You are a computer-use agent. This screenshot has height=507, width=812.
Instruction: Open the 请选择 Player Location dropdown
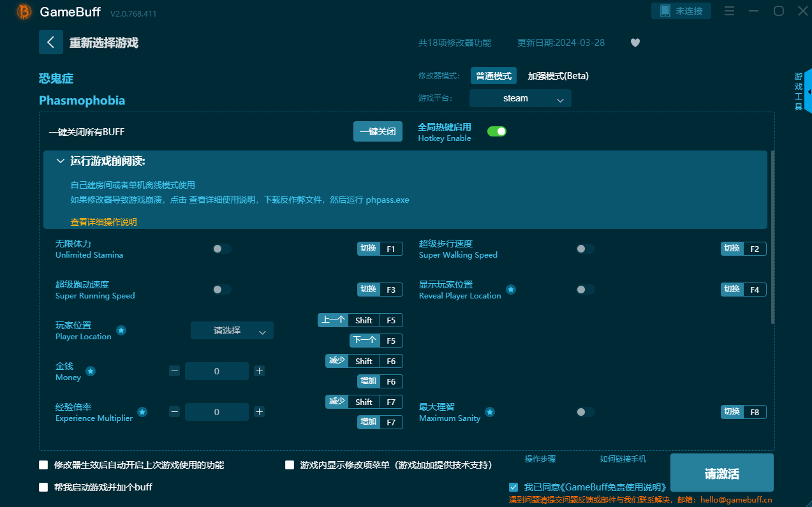232,330
